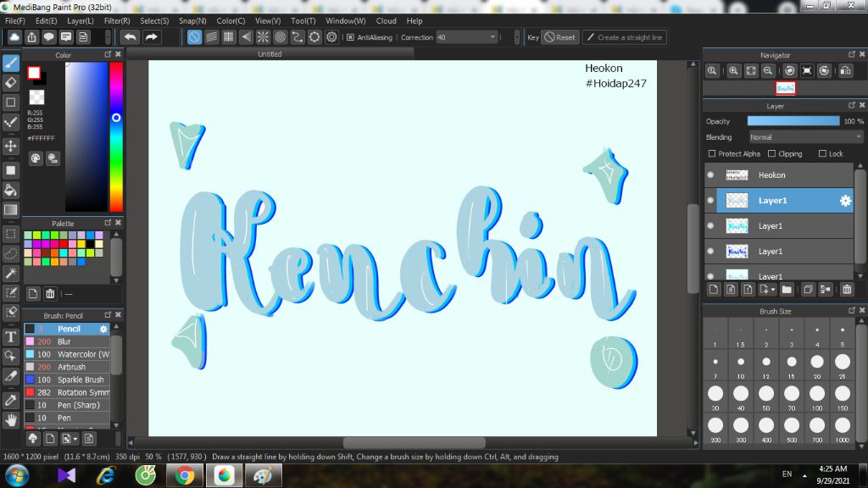Open snap settings gear icon
The height and width of the screenshot is (488, 868).
click(x=331, y=37)
